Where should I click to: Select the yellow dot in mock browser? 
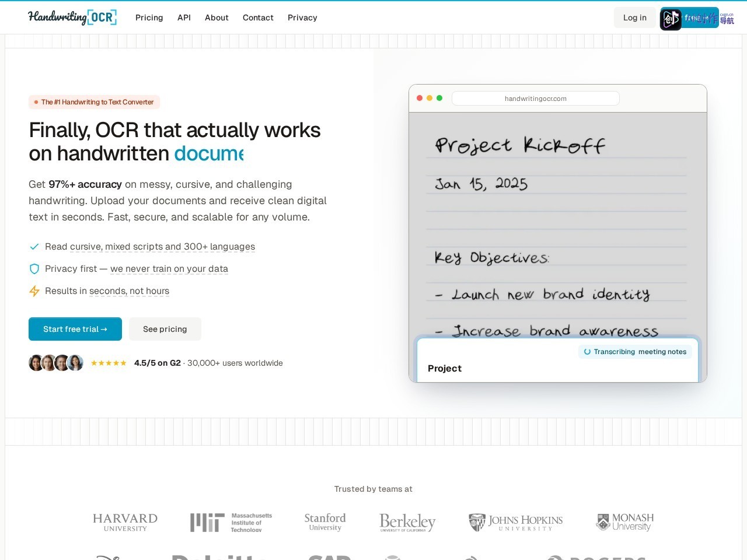tap(430, 98)
